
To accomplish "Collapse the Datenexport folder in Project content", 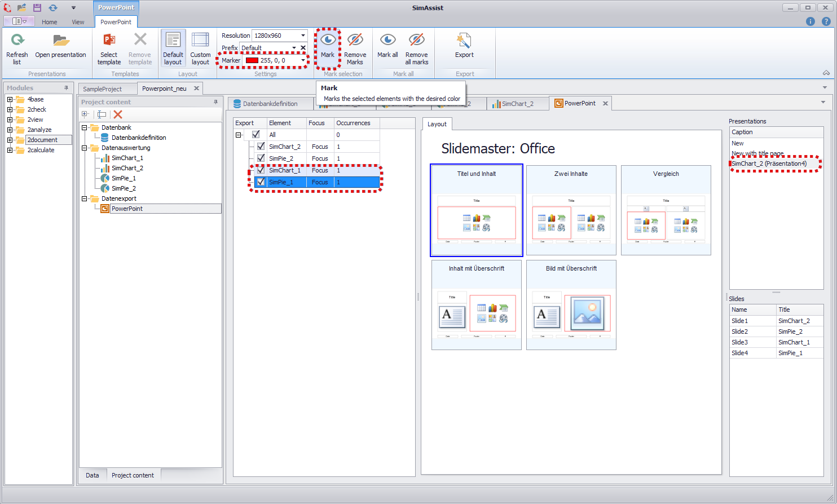I will click(x=84, y=198).
